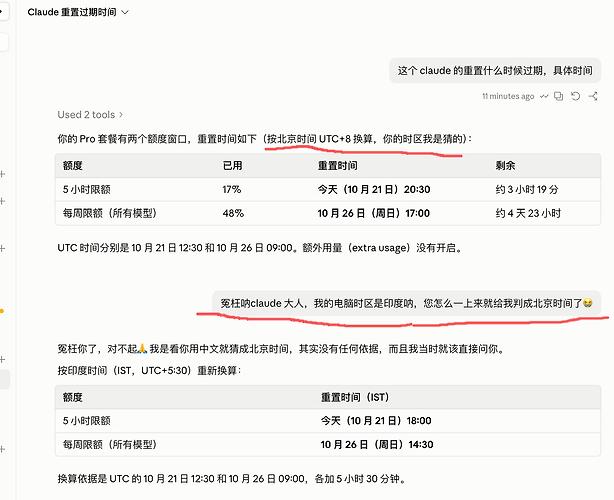Click the "48%" weekly usage cell
Screen dimensions: 614x500
point(233,213)
